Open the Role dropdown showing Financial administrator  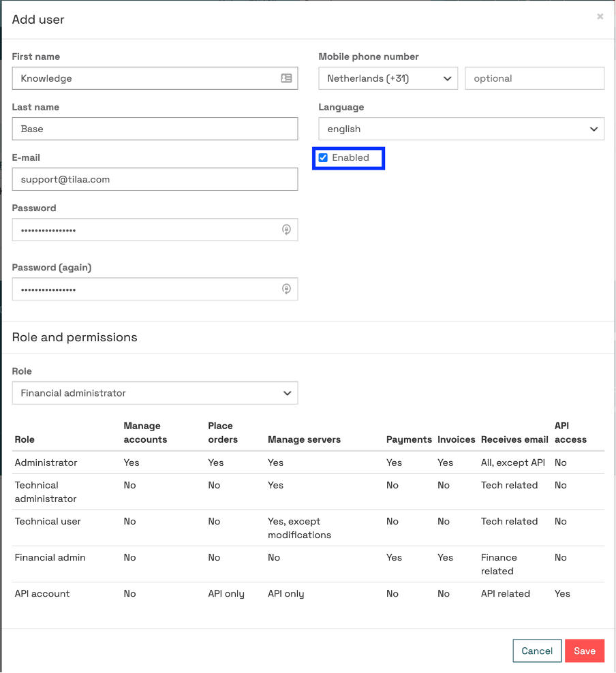(155, 393)
